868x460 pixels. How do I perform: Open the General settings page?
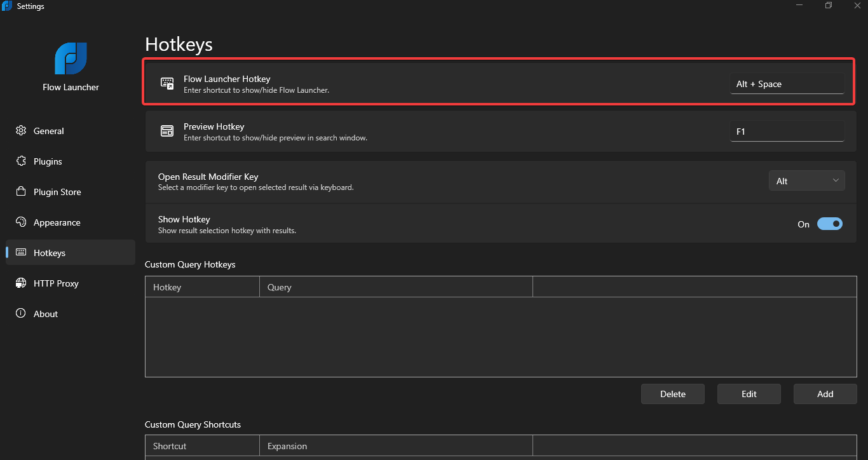[x=71, y=131]
